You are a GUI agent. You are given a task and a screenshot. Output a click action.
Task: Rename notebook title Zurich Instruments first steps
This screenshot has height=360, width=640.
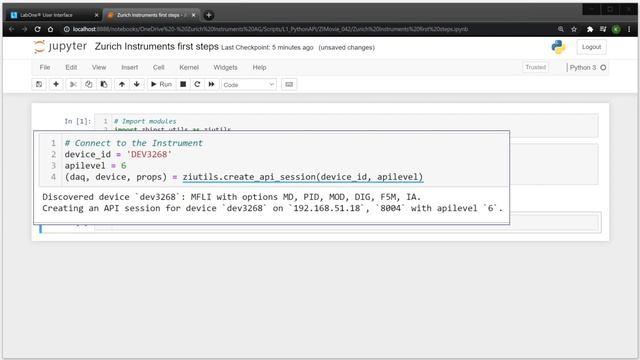pos(157,47)
